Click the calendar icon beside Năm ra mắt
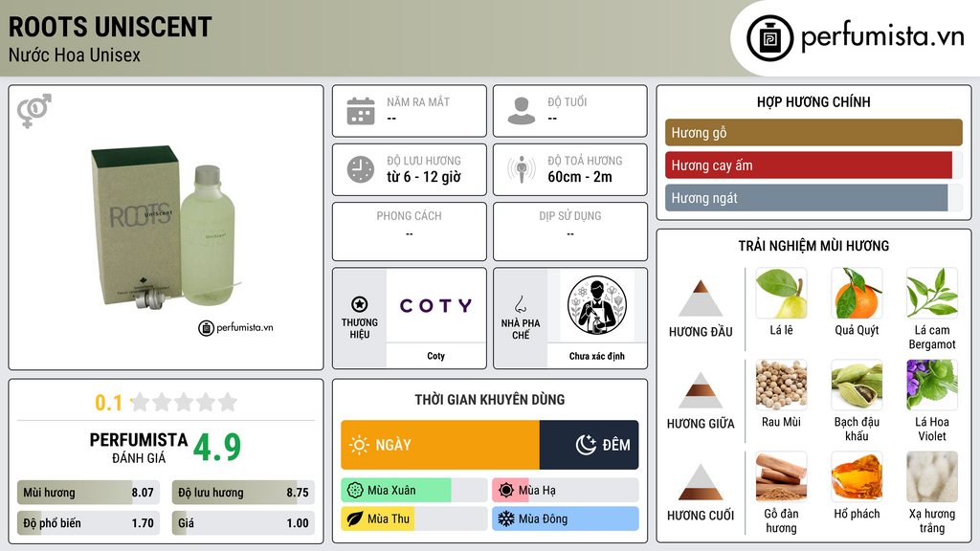Viewport: 980px width, 551px height. [361, 111]
